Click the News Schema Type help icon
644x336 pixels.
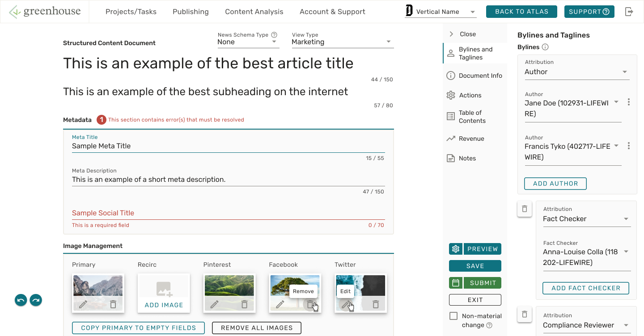[274, 35]
